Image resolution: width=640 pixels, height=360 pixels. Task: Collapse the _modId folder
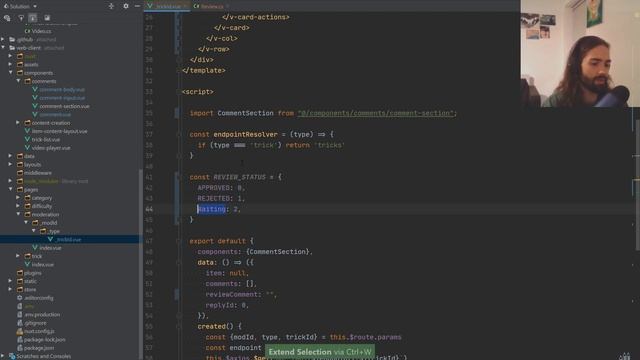tap(26, 223)
